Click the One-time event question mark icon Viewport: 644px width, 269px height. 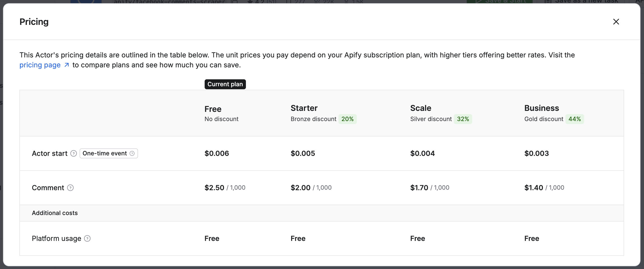(x=132, y=153)
